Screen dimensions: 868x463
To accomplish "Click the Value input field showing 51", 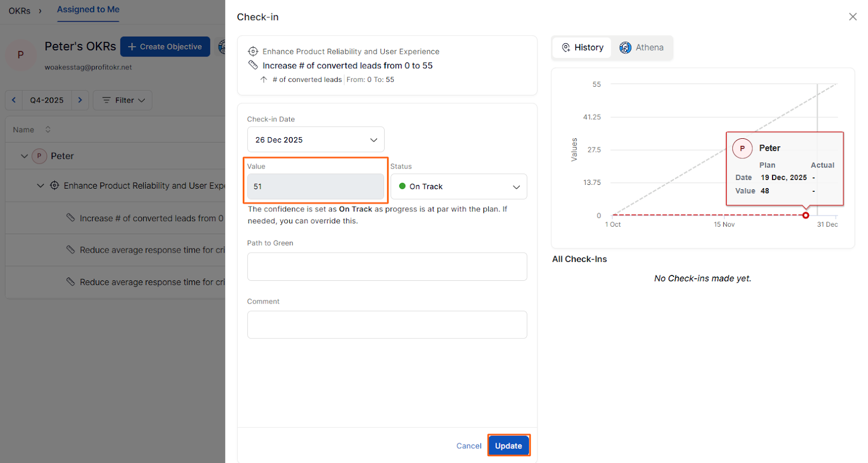I will point(316,187).
